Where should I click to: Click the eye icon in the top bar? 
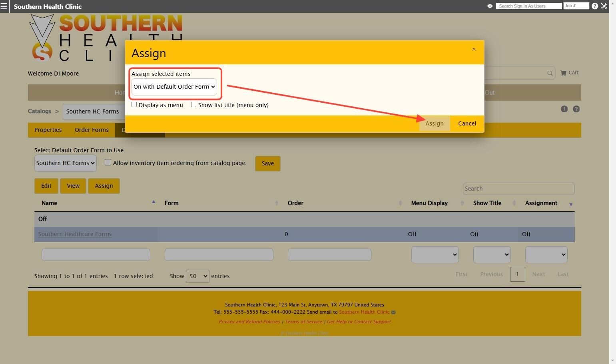coord(490,6)
